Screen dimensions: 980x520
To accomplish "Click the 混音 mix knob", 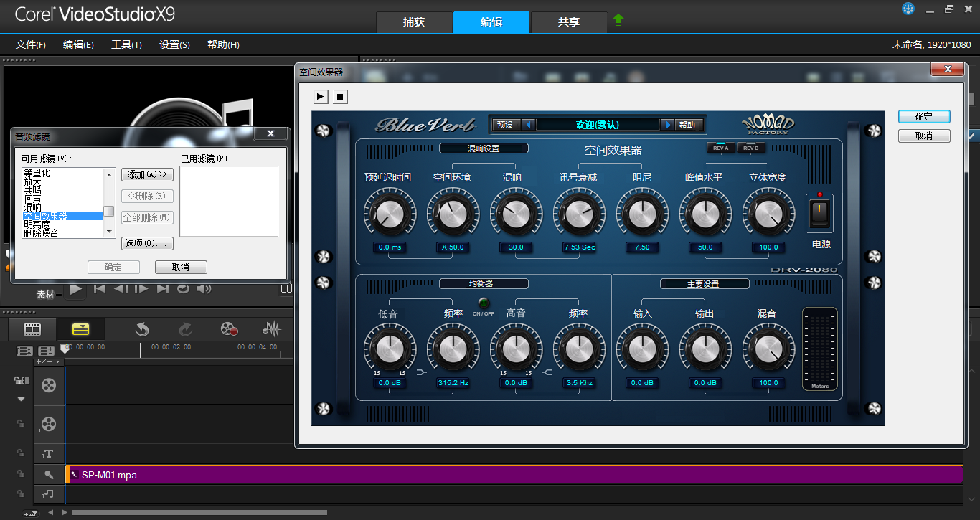I will tap(768, 349).
